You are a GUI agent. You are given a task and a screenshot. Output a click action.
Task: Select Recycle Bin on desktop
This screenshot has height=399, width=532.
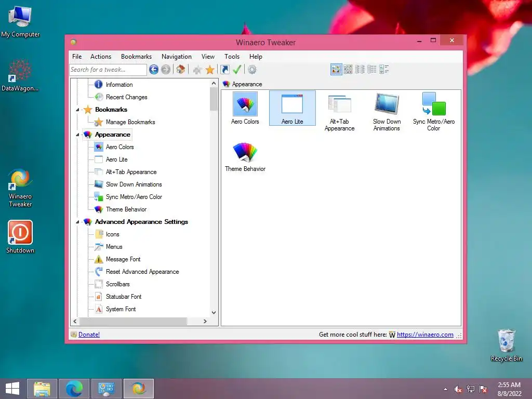tap(506, 345)
